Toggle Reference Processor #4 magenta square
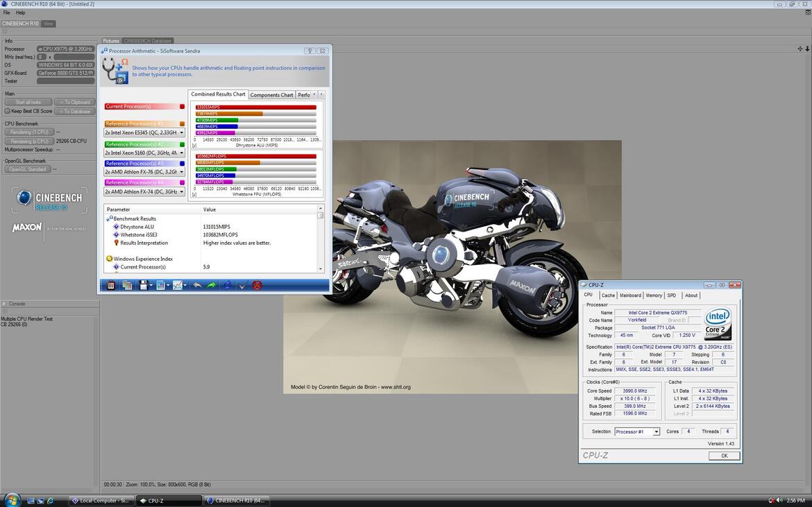 coord(183,182)
